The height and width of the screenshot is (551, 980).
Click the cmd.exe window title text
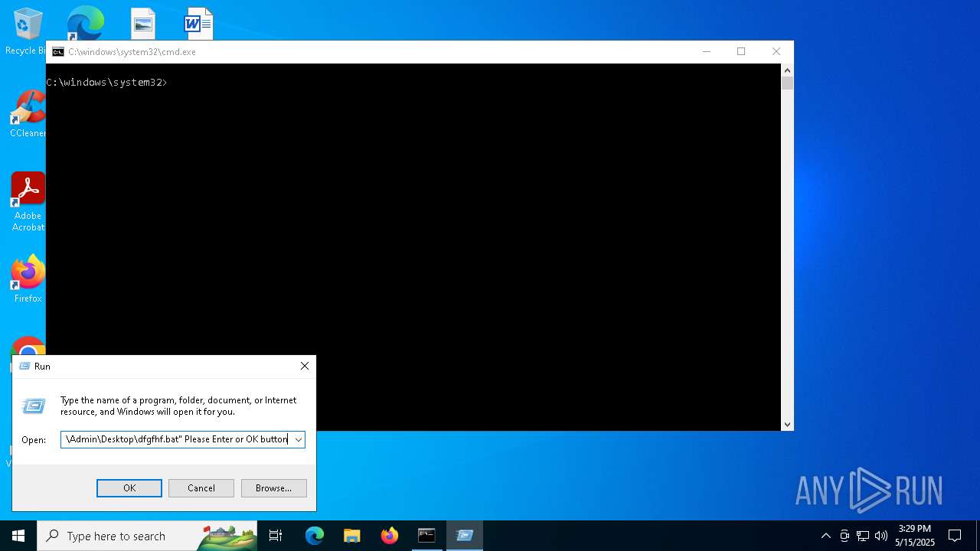(132, 52)
